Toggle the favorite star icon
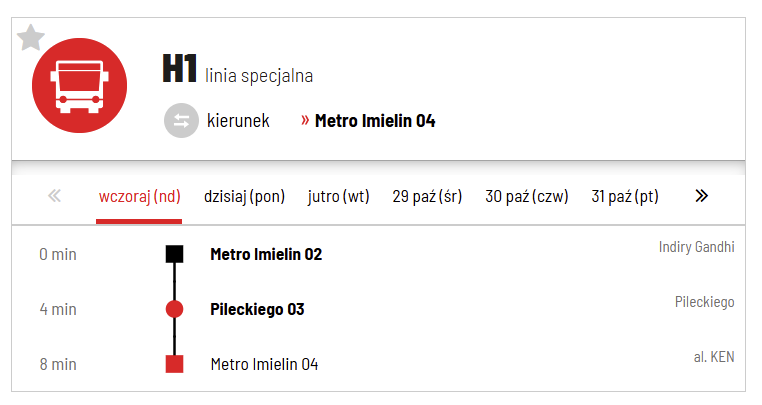This screenshot has height=405, width=762. [x=31, y=38]
